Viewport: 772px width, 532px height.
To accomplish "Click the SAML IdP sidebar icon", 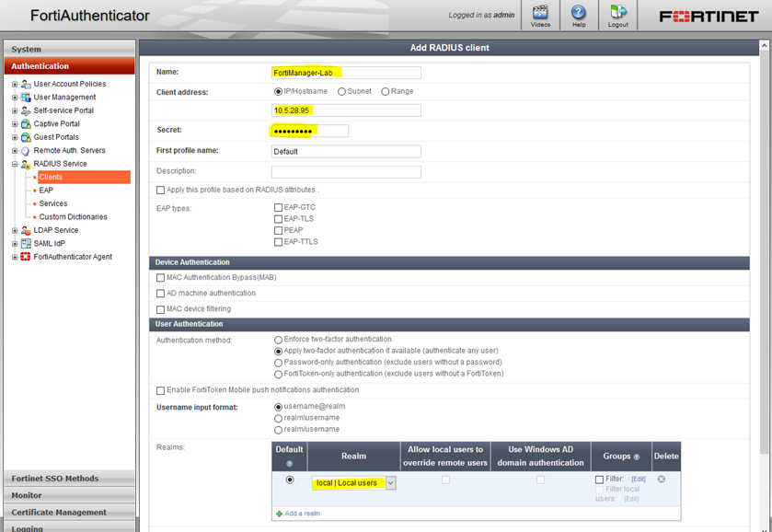I will coord(26,244).
